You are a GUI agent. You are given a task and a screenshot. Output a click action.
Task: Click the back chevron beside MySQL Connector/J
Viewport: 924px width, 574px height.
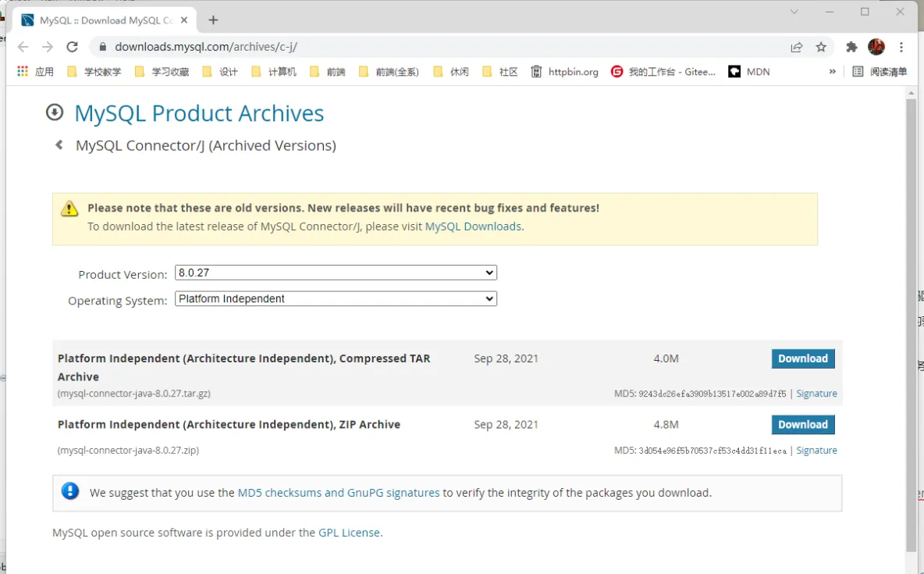(x=59, y=145)
